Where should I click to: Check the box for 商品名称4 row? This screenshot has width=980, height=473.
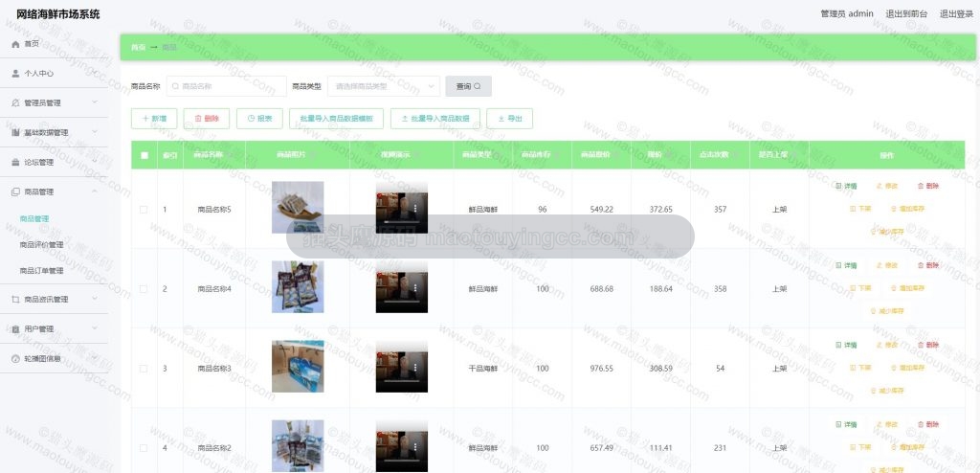[144, 288]
